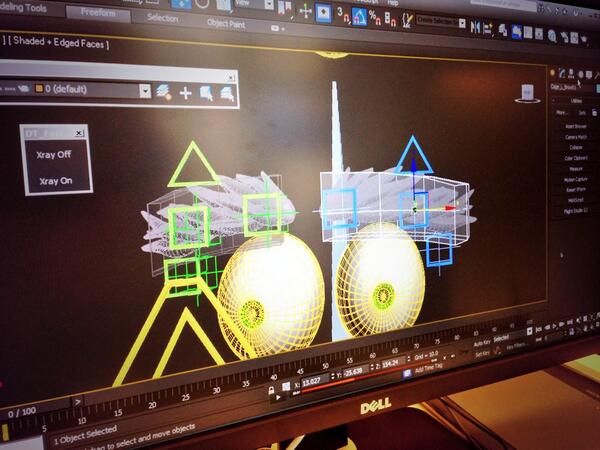Click the Render Production teapot icon
This screenshot has width=600, height=450.
(584, 39)
